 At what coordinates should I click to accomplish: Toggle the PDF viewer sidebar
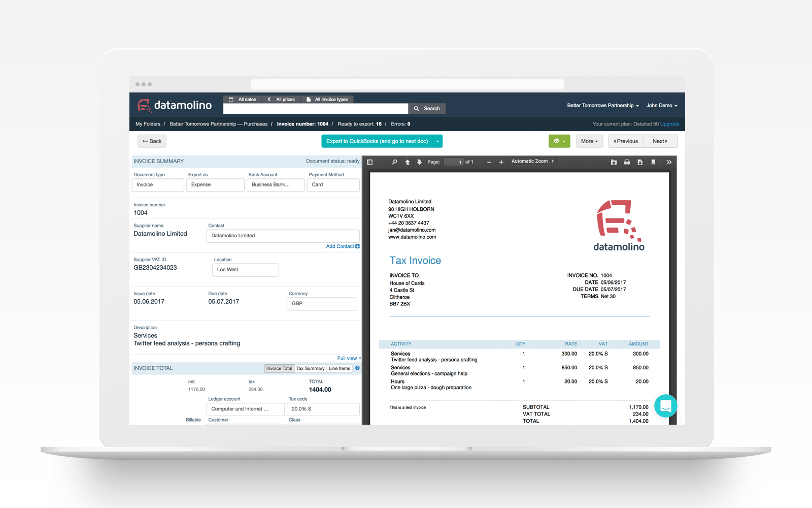click(370, 162)
